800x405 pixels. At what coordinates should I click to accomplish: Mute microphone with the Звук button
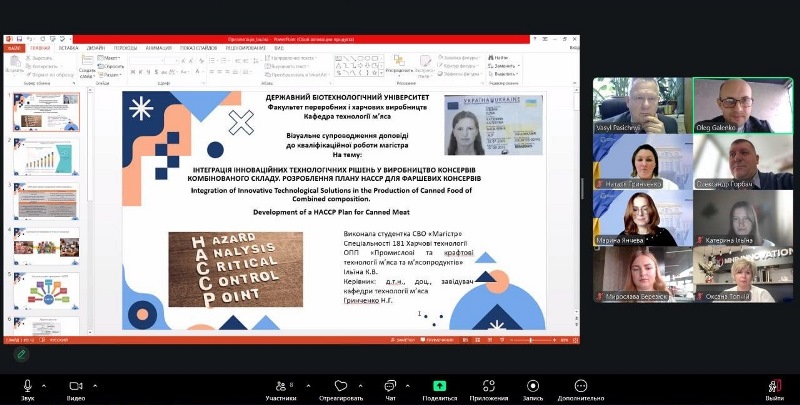click(x=27, y=386)
